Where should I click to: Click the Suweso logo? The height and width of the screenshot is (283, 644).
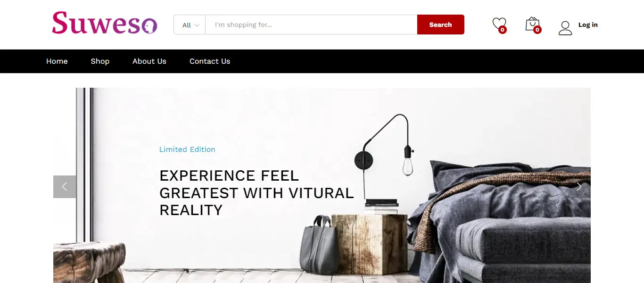[x=104, y=23]
